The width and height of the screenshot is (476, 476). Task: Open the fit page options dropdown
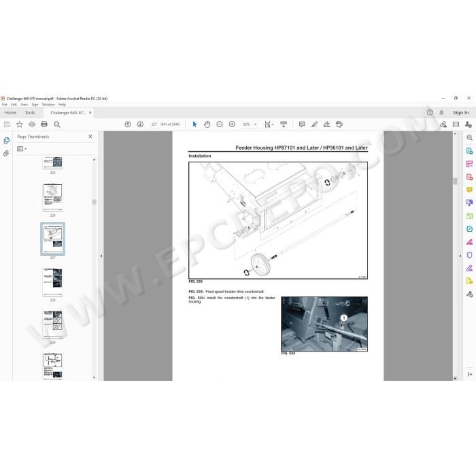(x=269, y=124)
